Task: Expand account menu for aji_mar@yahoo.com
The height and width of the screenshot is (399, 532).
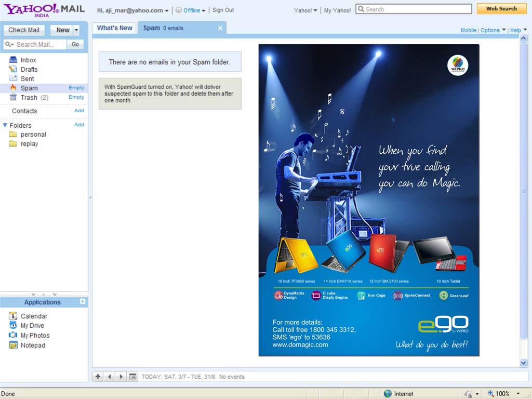Action: (167, 10)
